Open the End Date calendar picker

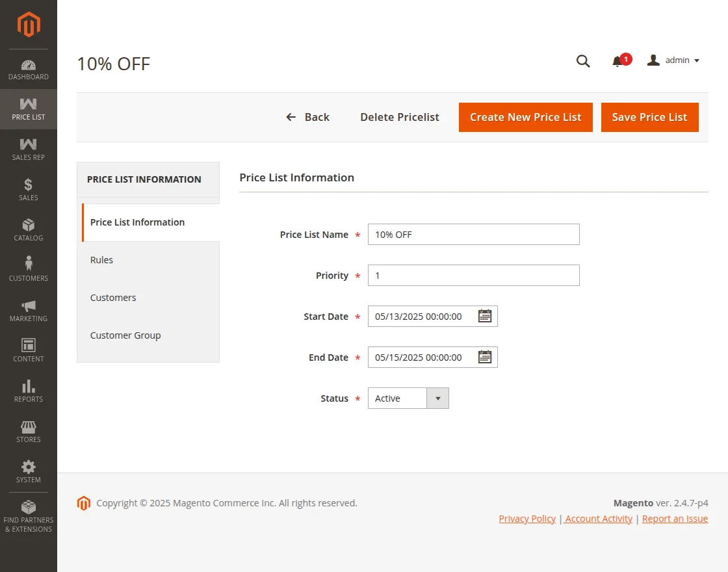485,357
